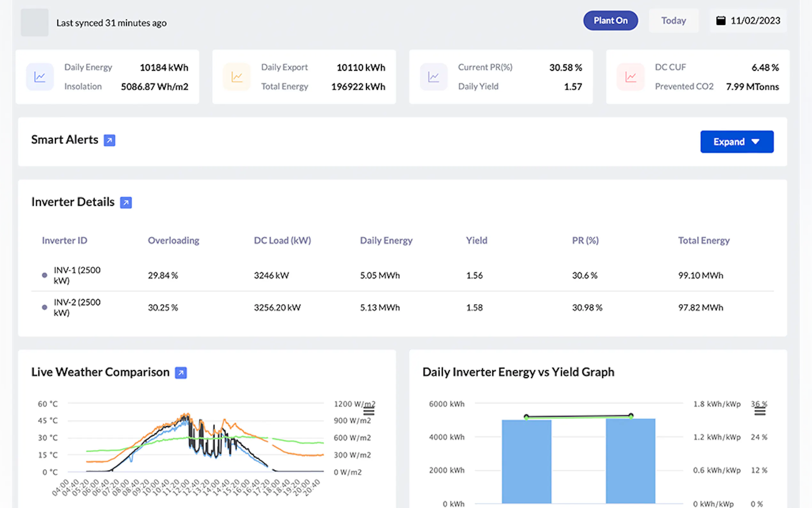
Task: Sort by the Total Energy column header
Action: coord(704,241)
